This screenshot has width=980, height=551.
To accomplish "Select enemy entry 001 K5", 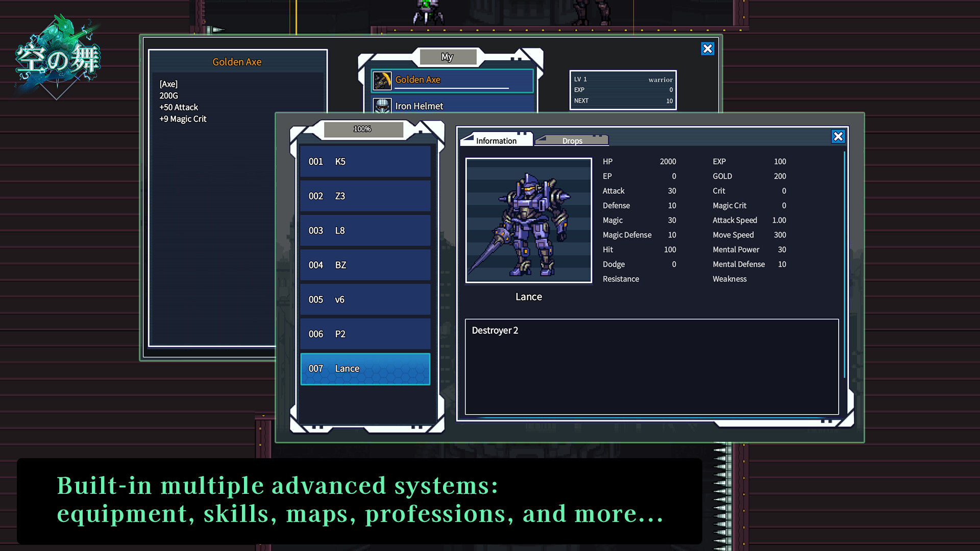I will coord(365,161).
